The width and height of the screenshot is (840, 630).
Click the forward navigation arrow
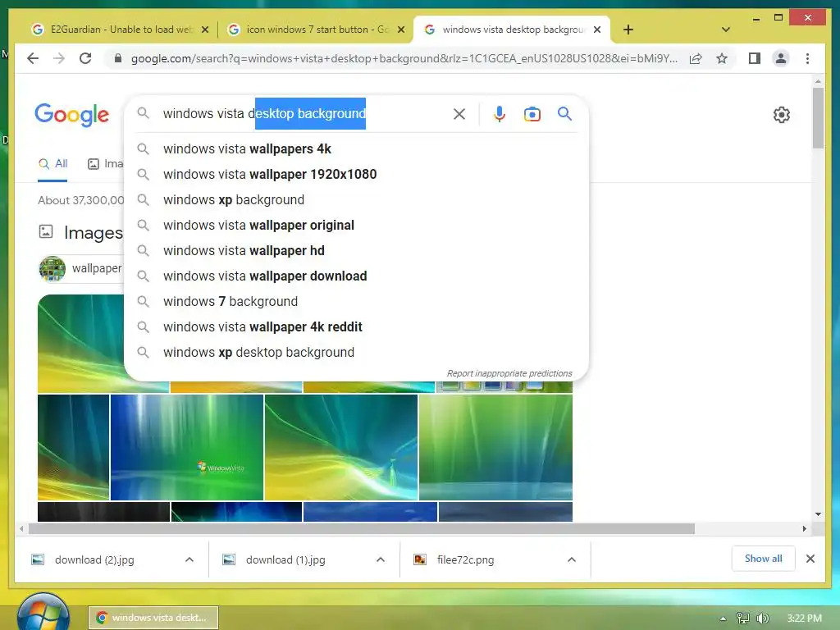coord(59,58)
